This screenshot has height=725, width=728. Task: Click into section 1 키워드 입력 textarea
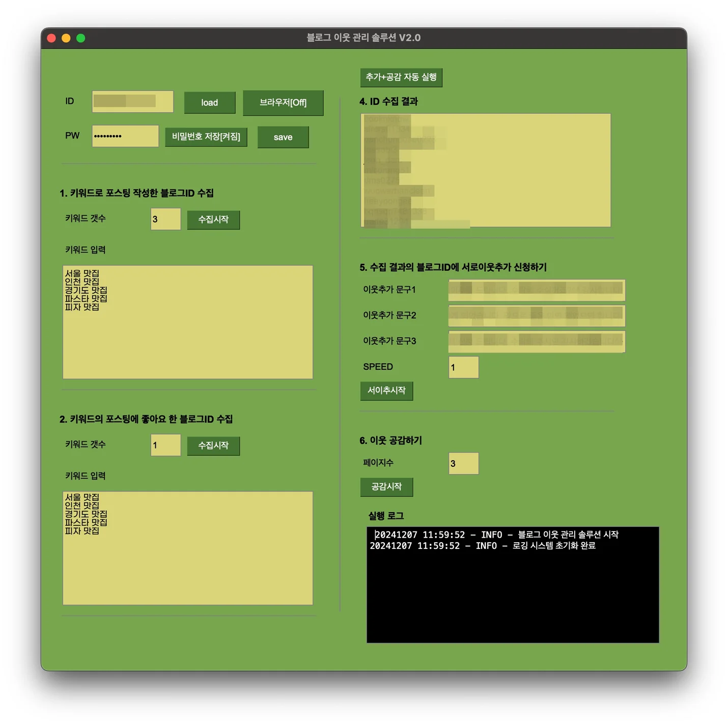coord(188,322)
